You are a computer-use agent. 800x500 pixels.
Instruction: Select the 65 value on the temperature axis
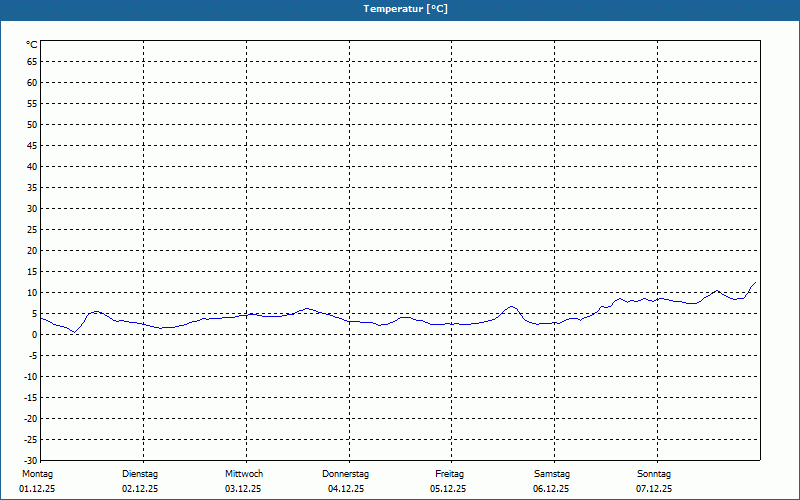[x=32, y=62]
